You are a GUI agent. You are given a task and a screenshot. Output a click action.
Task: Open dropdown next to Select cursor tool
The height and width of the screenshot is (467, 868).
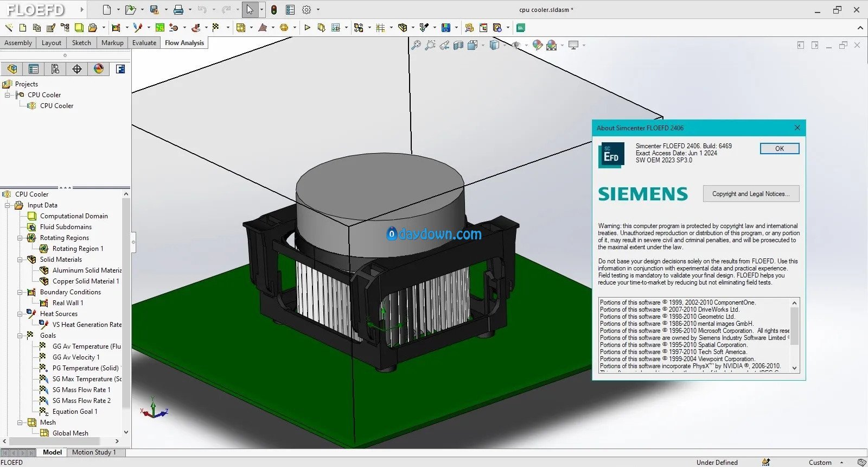click(x=261, y=10)
